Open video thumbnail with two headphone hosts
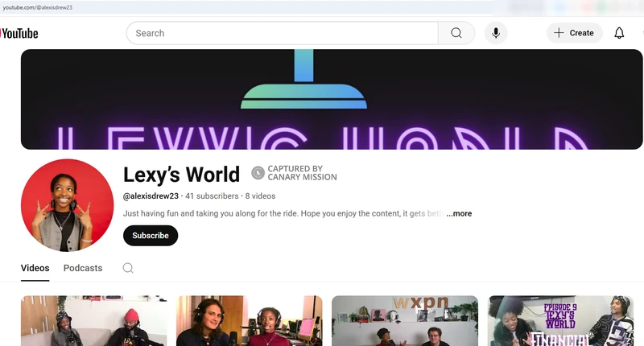 coord(250,320)
